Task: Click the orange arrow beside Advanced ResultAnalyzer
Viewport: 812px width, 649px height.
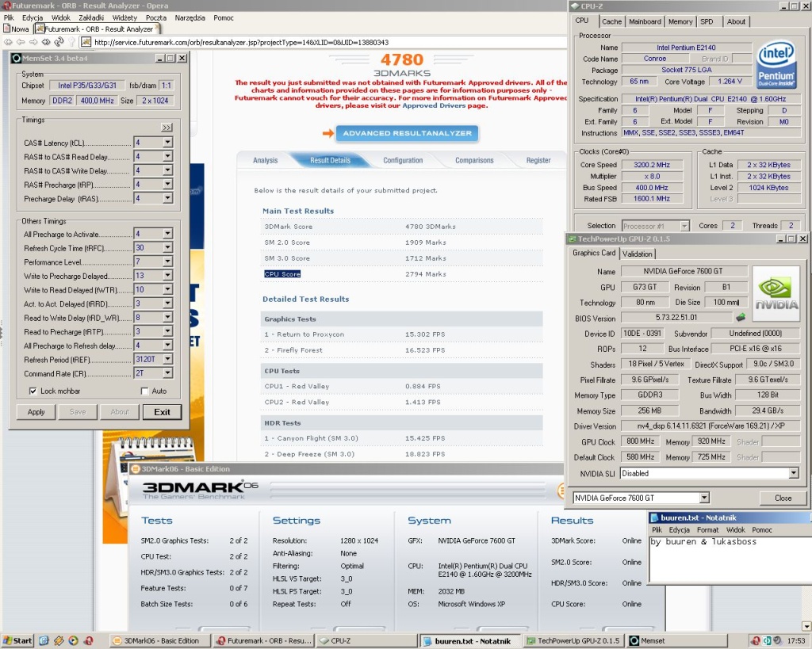Action: point(327,133)
